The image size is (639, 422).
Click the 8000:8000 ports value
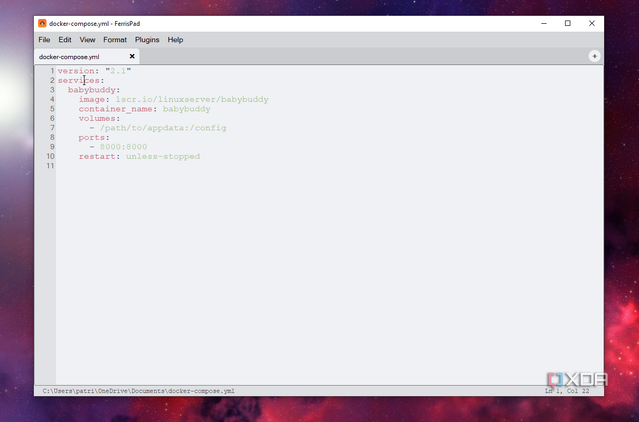click(123, 147)
